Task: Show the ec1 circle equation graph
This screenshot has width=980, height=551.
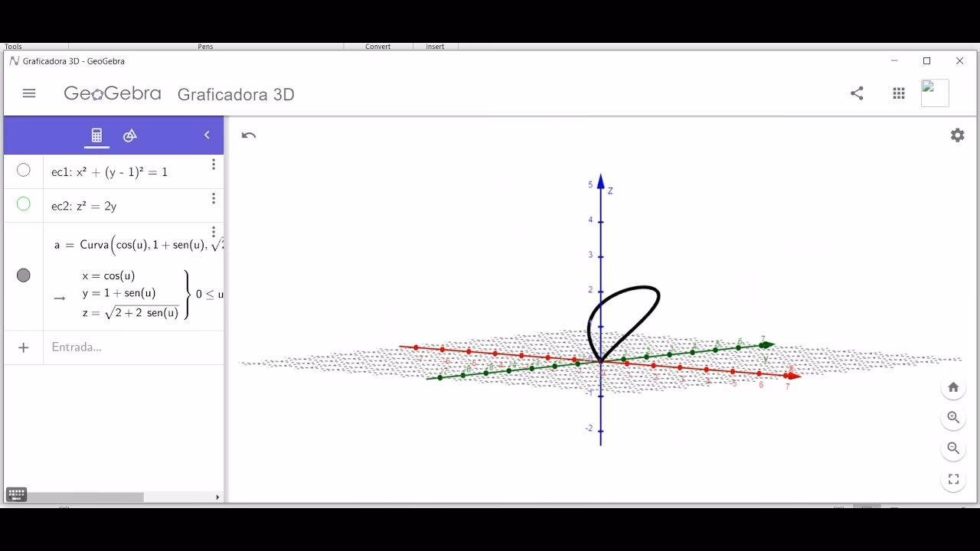Action: coord(23,170)
